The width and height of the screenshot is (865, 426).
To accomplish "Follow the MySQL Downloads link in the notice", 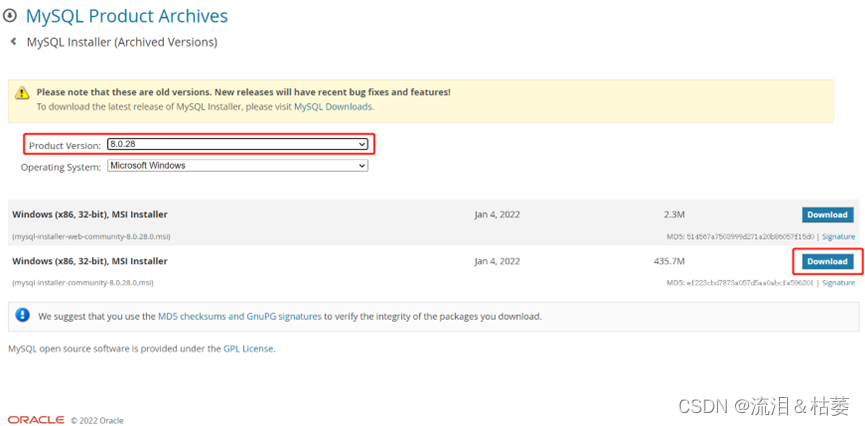I will coord(333,106).
